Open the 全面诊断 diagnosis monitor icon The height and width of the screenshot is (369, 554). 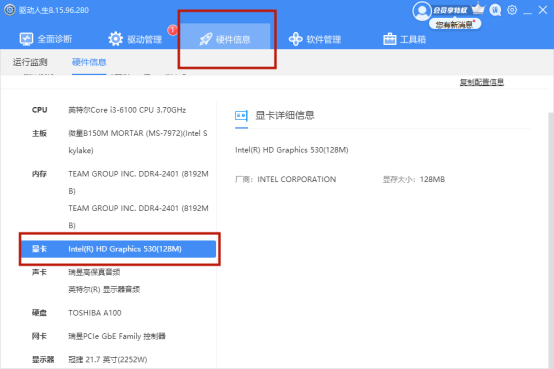pyautogui.click(x=26, y=39)
